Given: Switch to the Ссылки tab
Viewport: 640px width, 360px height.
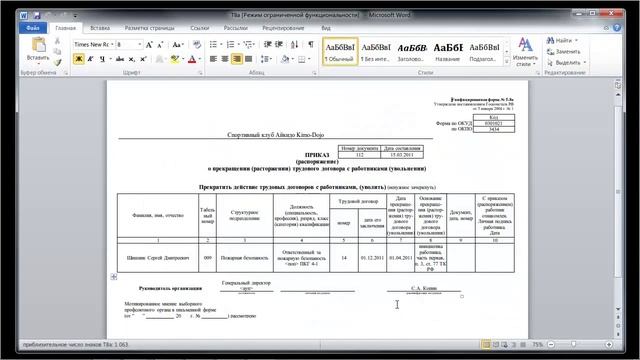Looking at the screenshot, I should pos(200,28).
